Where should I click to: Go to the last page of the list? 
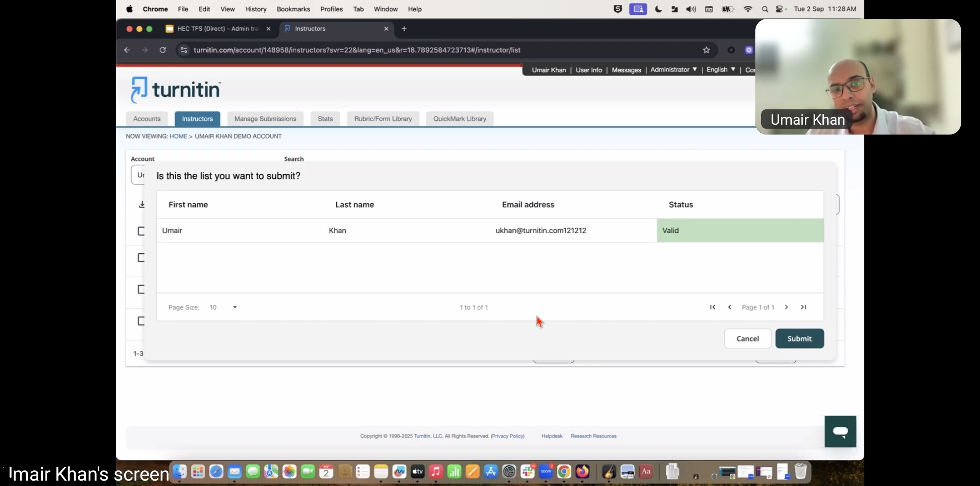coord(803,307)
